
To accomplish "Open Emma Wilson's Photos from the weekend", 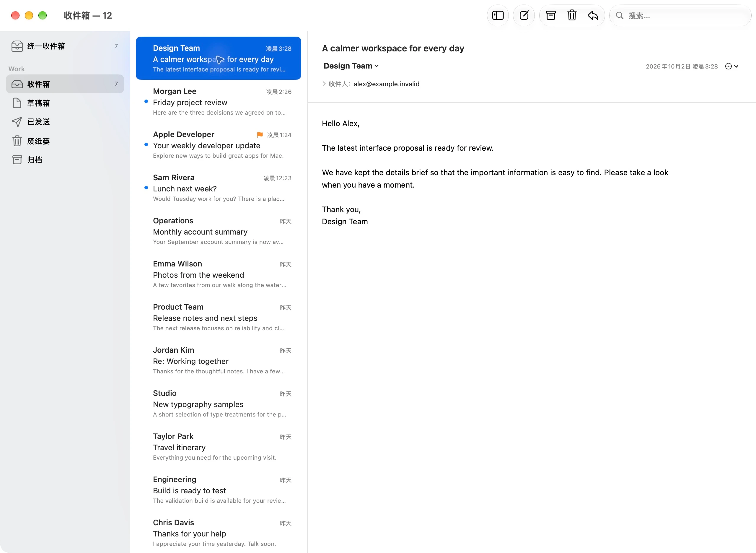I will [x=218, y=274].
